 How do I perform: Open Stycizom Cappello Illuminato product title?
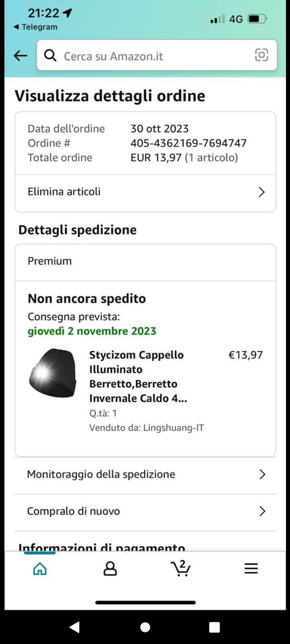[138, 377]
